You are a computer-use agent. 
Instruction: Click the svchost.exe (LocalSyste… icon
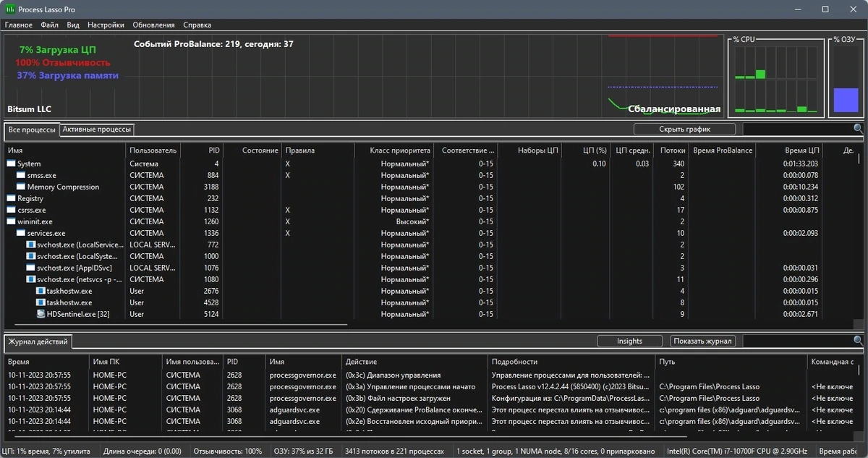click(31, 256)
